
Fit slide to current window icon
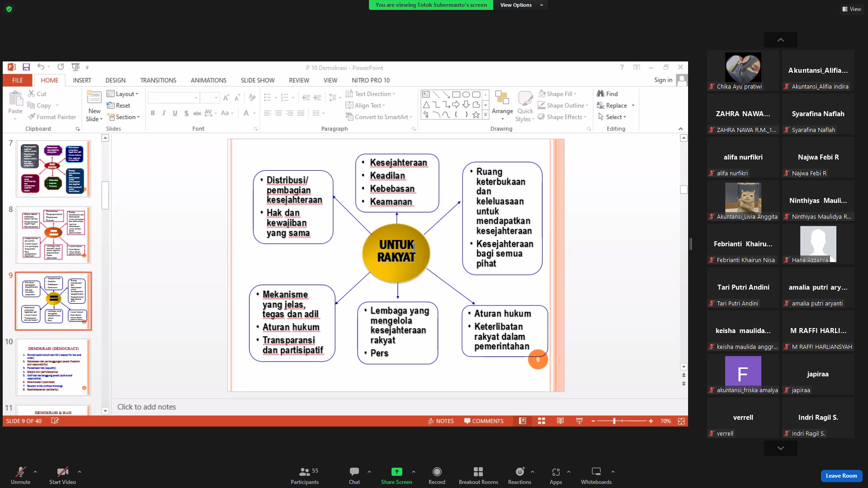[x=681, y=421]
